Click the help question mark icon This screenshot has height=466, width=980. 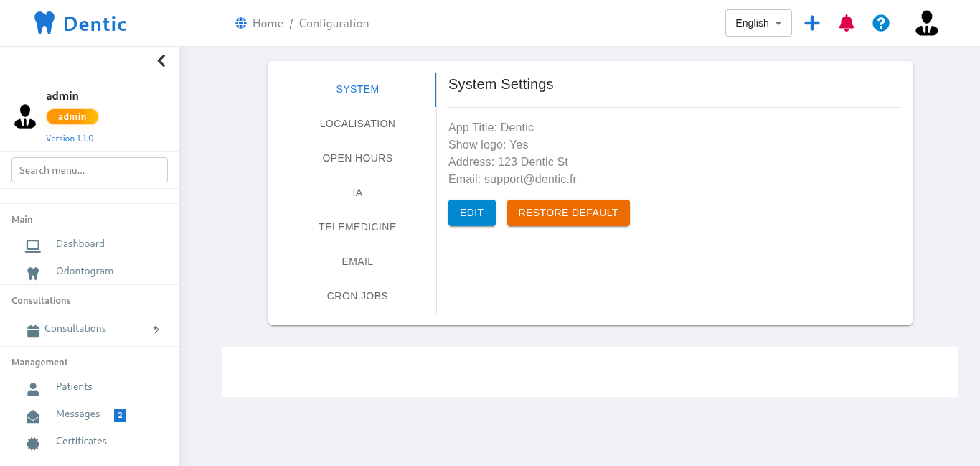tap(881, 23)
